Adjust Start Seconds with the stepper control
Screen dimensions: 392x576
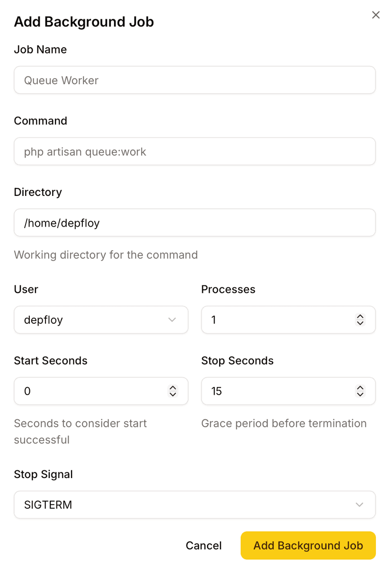point(173,391)
